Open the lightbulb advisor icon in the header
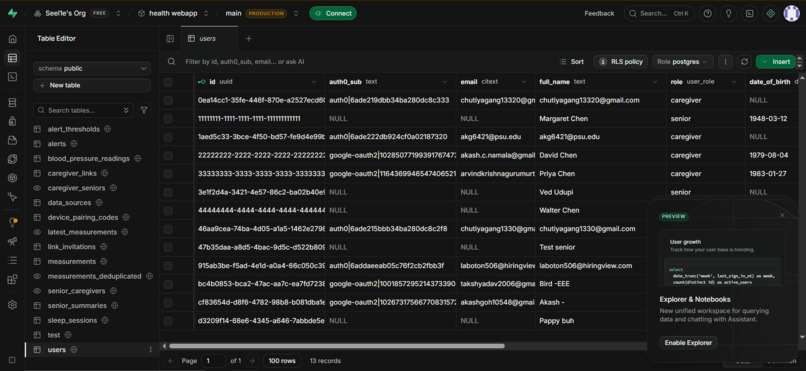The height and width of the screenshot is (371, 806). pyautogui.click(x=728, y=14)
